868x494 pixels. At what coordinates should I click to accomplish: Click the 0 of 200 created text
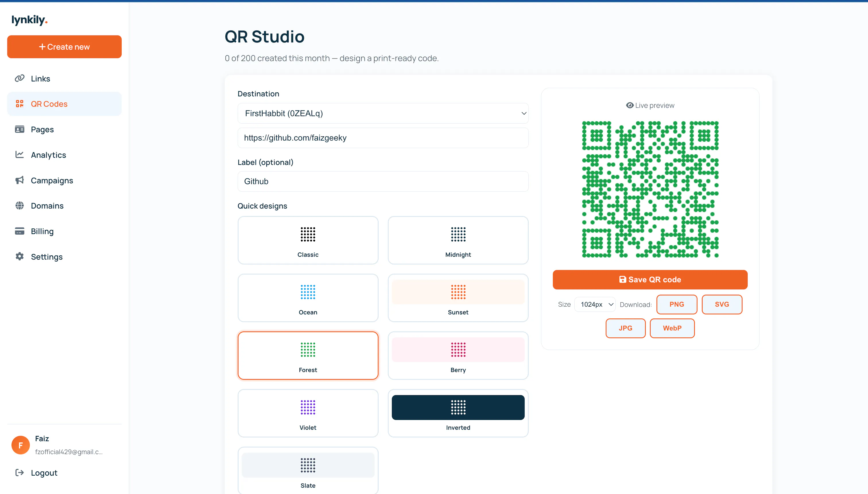point(332,58)
